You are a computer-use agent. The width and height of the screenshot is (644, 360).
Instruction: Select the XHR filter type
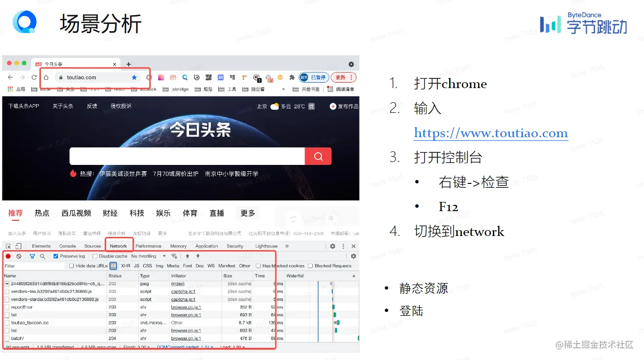click(x=126, y=266)
